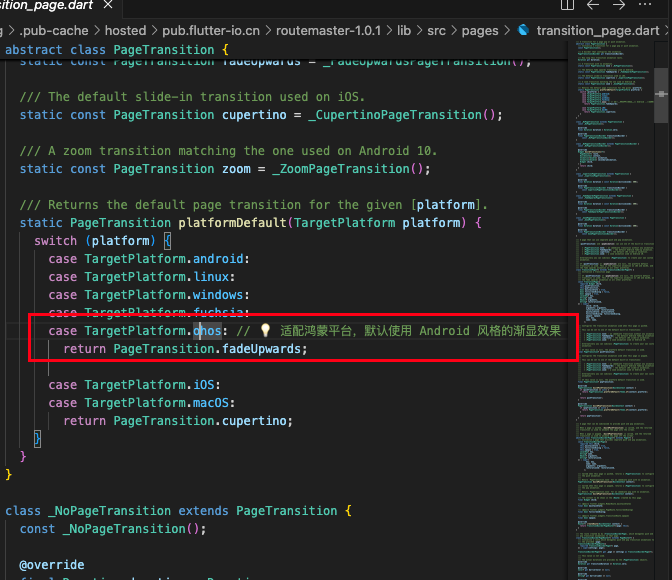Click the transition_page.dart breadcrumb file name
672x580 pixels.
(x=598, y=31)
